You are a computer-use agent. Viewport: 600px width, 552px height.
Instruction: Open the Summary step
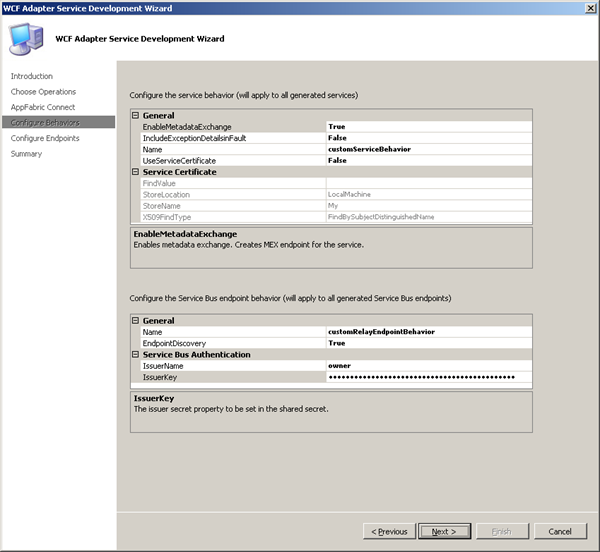(x=26, y=154)
